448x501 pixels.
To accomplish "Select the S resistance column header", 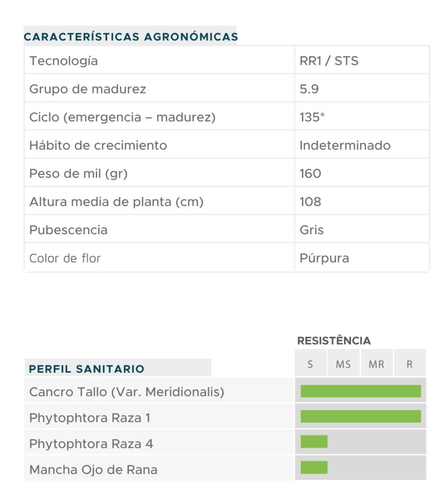I will pos(310,364).
